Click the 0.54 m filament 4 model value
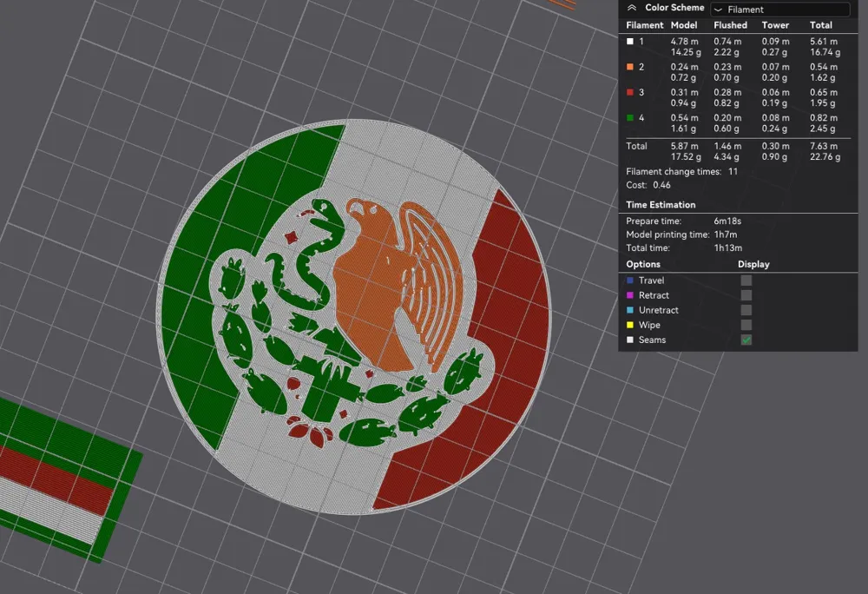The image size is (868, 594). (x=684, y=118)
